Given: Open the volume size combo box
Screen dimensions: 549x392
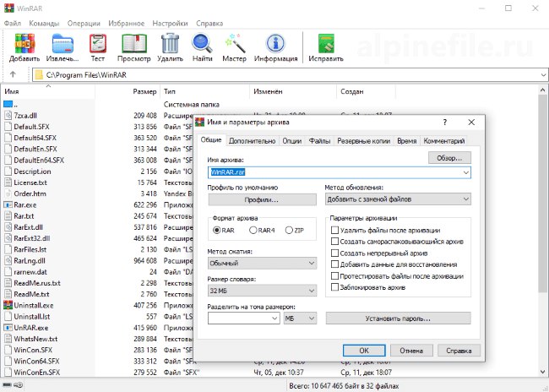Looking at the screenshot, I should coord(244,318).
